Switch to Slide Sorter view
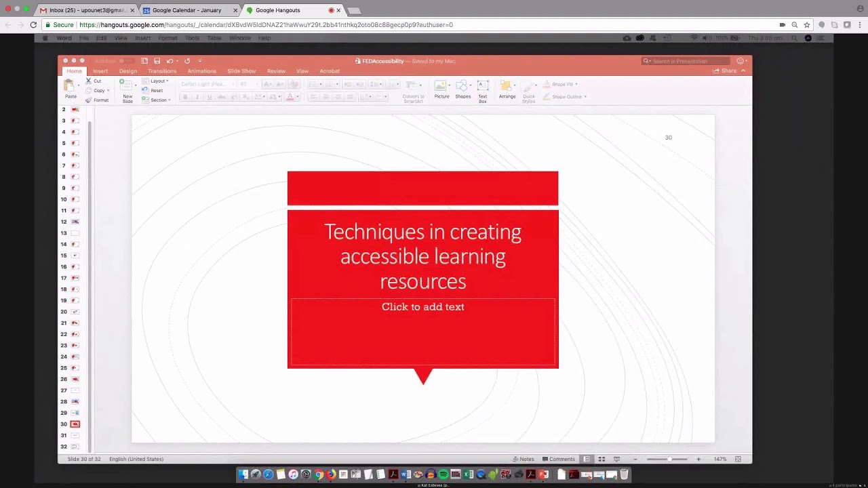The height and width of the screenshot is (488, 868). (x=601, y=459)
